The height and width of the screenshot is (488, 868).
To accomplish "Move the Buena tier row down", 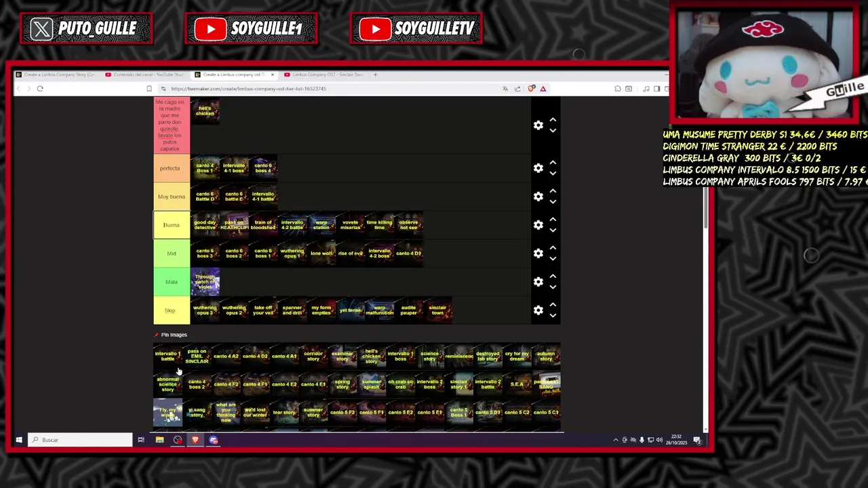I will pyautogui.click(x=553, y=230).
